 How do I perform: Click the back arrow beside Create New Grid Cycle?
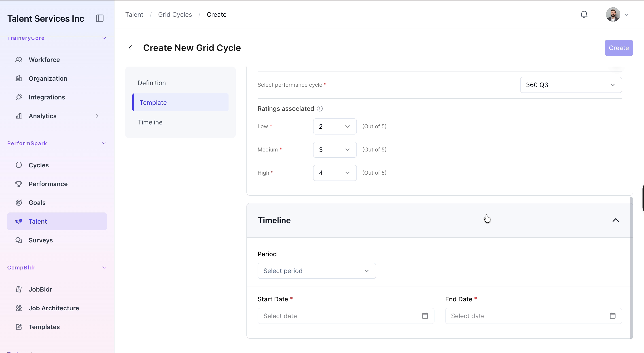pos(130,48)
